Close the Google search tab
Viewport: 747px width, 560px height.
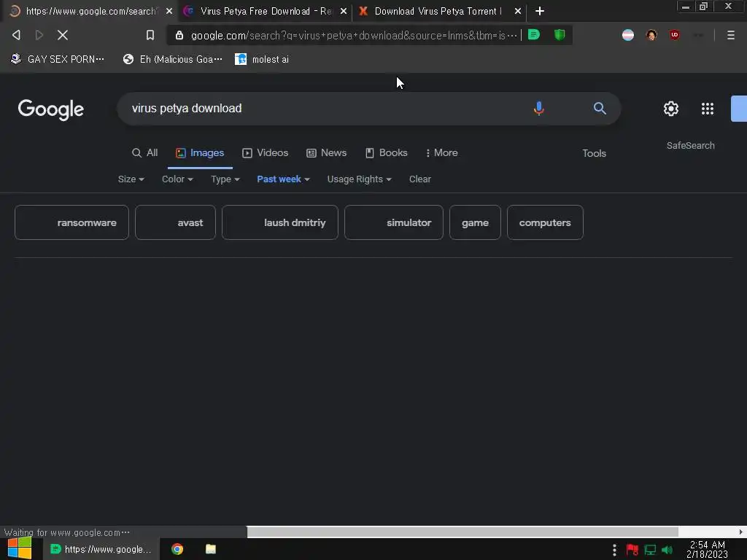pyautogui.click(x=169, y=11)
